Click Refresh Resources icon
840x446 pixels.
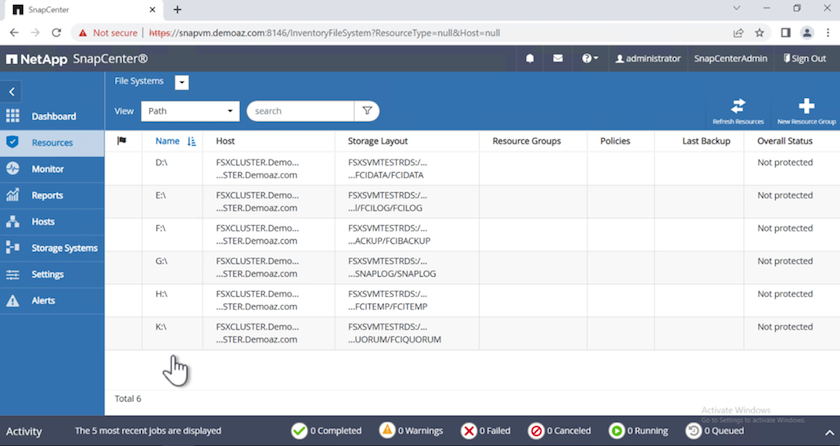point(738,106)
